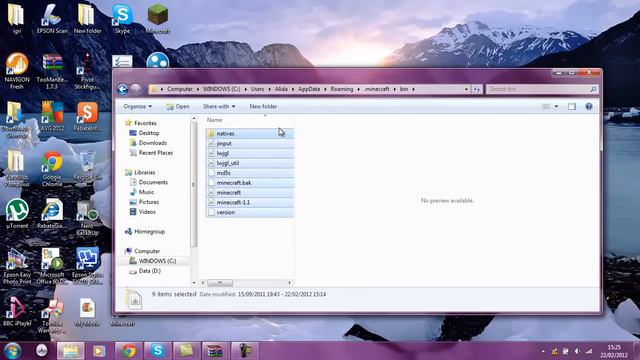Open Windows Explorer from the taskbar
The image size is (640, 360).
point(70,351)
